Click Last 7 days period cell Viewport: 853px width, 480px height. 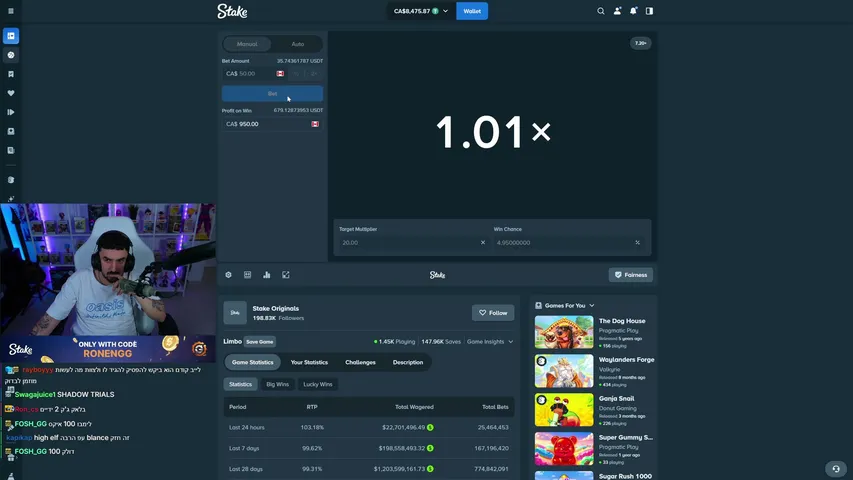point(244,448)
